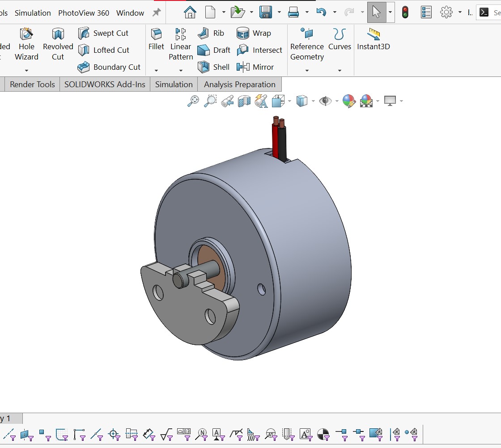Open the Window menu
This screenshot has height=448, width=501.
(x=130, y=13)
